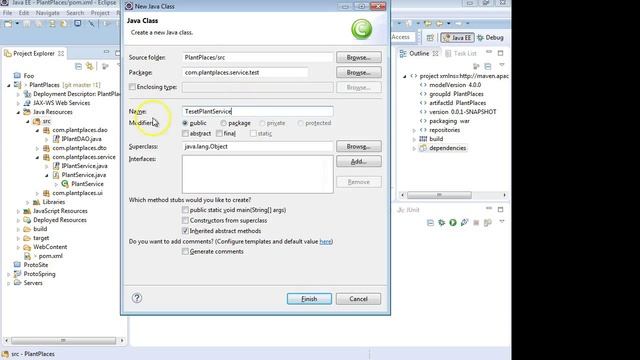This screenshot has height=360, width=640.
Task: Select the package modifier radio button
Action: [x=223, y=123]
